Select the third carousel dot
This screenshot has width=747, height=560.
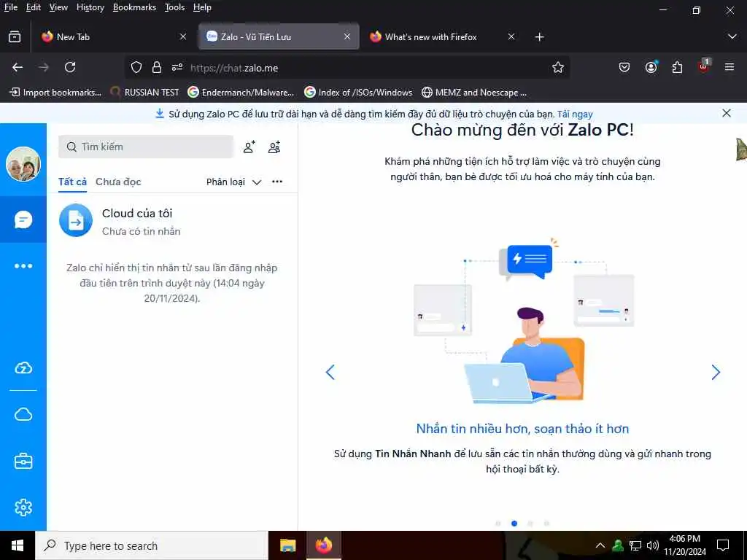tap(530, 524)
